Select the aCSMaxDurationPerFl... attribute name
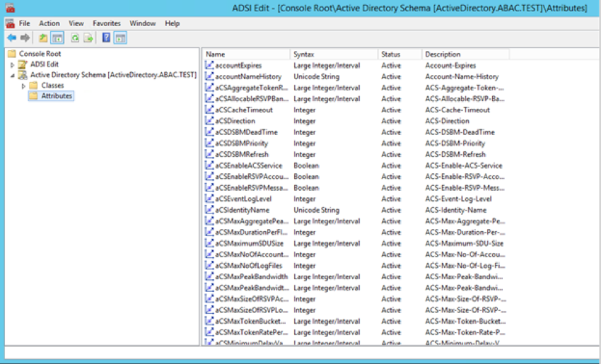The width and height of the screenshot is (601, 364). click(251, 232)
